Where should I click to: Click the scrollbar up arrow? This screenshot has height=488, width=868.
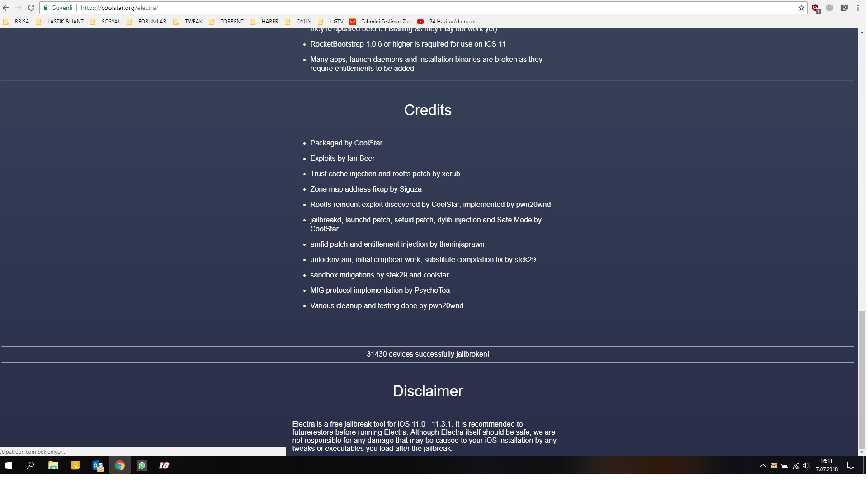862,33
